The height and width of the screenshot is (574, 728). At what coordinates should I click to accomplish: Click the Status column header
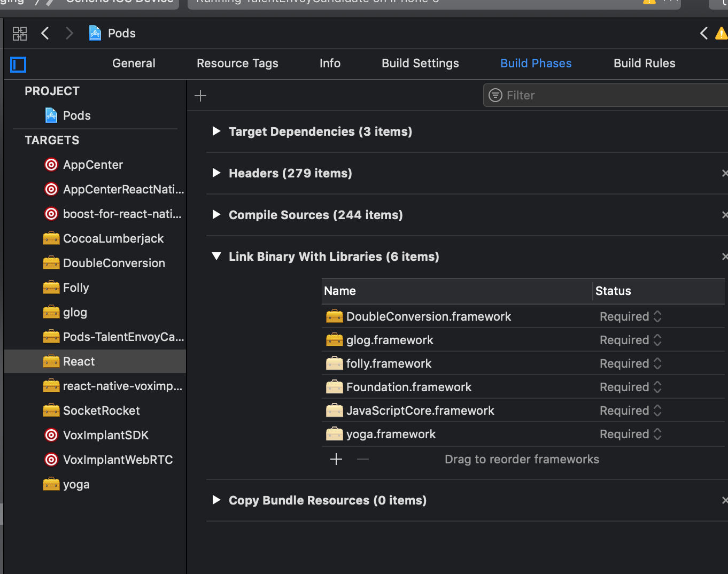coord(659,291)
